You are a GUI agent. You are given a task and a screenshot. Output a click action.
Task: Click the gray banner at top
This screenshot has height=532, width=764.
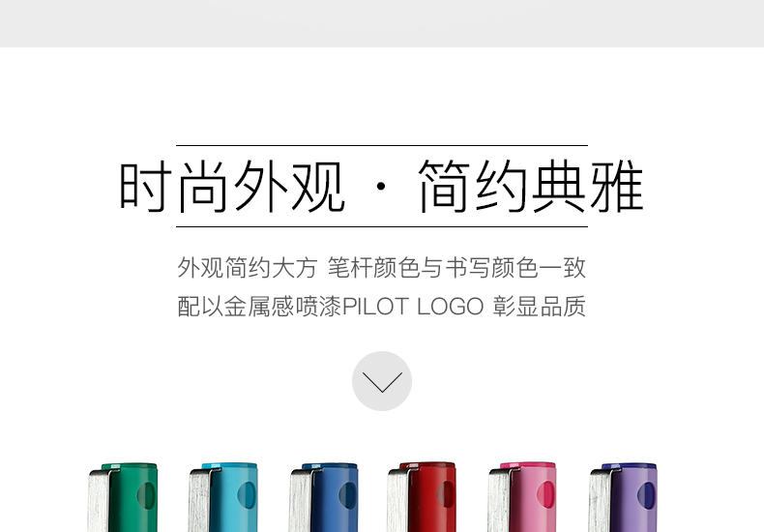tap(382, 23)
